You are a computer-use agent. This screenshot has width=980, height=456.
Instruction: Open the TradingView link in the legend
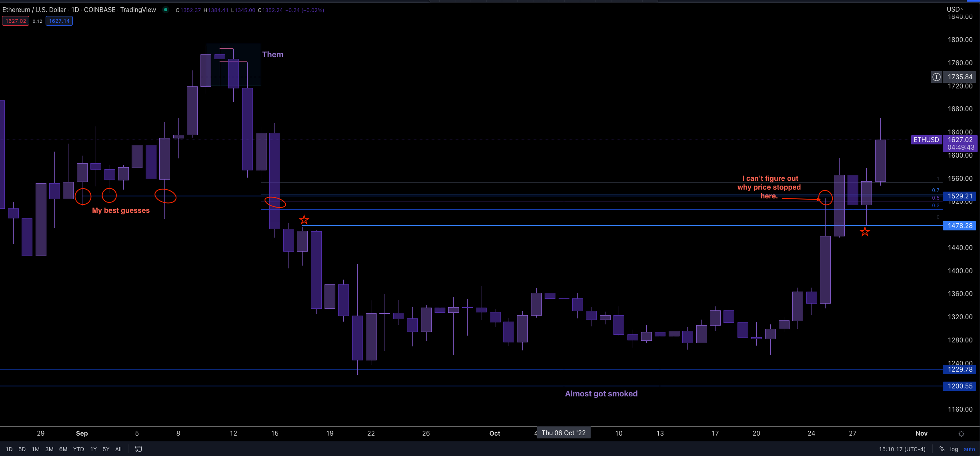click(x=138, y=10)
